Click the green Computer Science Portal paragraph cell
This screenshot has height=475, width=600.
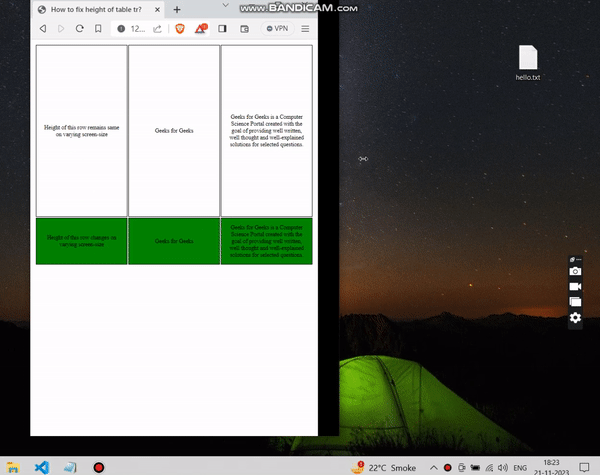click(x=267, y=241)
